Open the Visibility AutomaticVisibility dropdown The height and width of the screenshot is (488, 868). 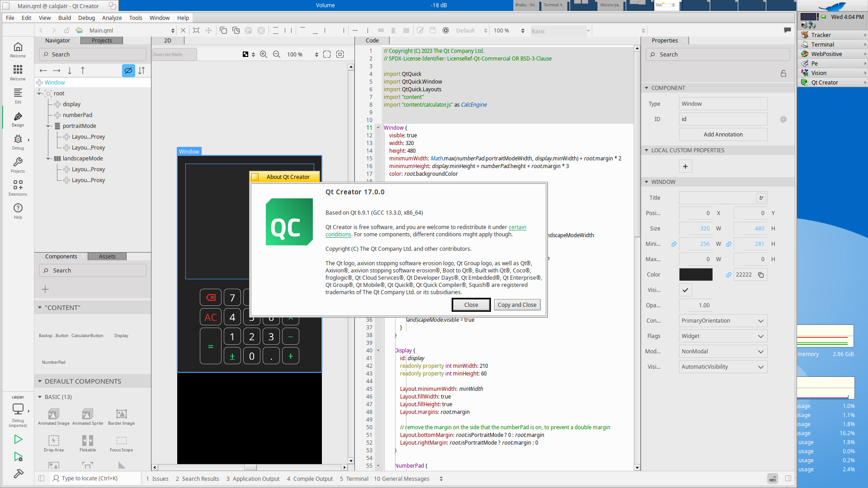point(723,367)
